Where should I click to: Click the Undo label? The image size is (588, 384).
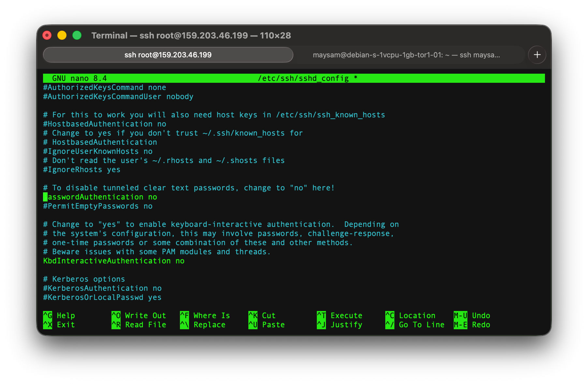[481, 316]
